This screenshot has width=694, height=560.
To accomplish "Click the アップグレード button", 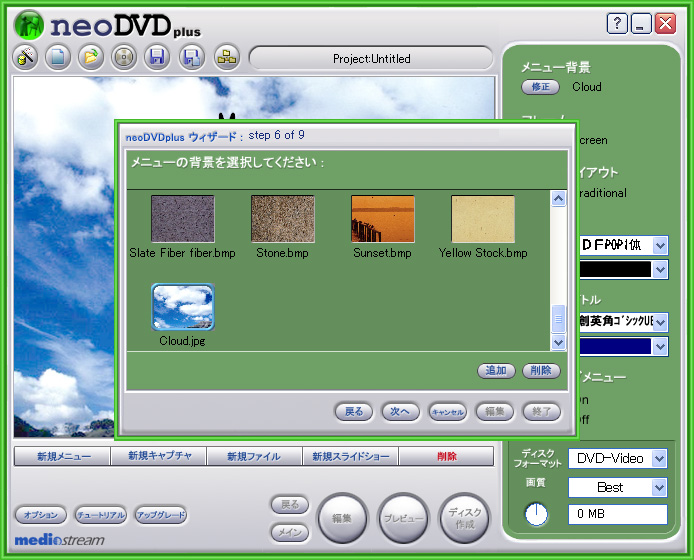I will (x=161, y=515).
